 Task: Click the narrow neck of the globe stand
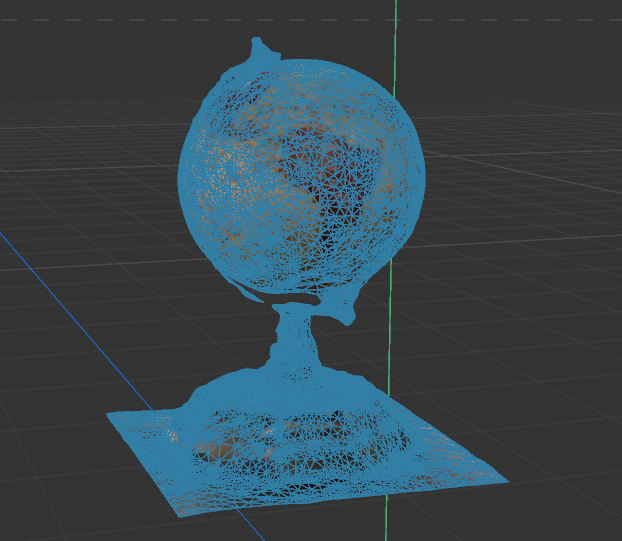pyautogui.click(x=293, y=338)
